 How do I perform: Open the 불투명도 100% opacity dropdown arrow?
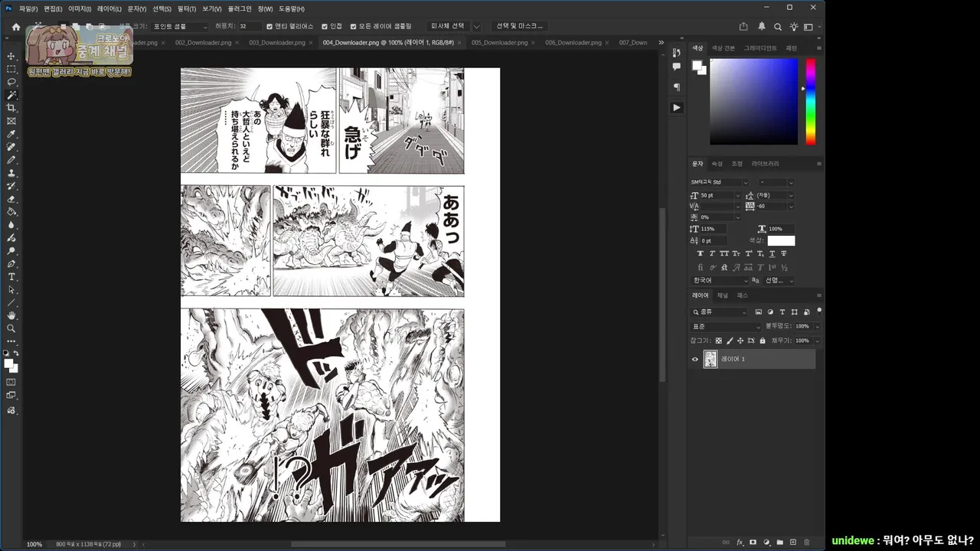(817, 326)
